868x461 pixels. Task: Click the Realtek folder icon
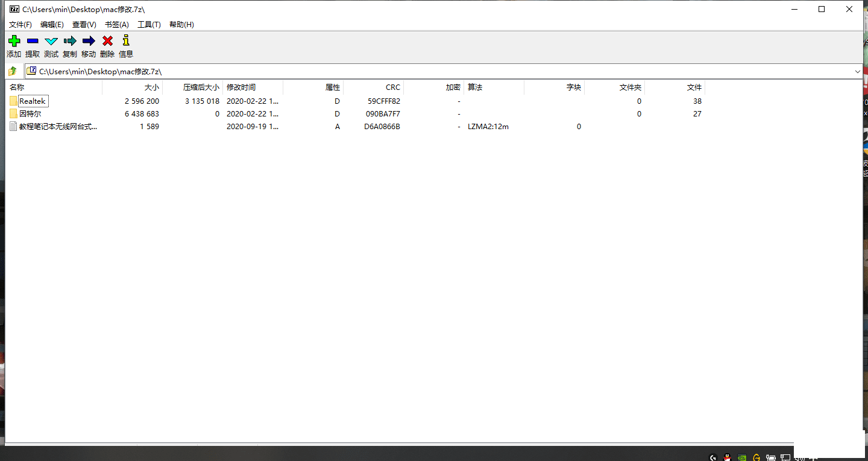click(13, 101)
